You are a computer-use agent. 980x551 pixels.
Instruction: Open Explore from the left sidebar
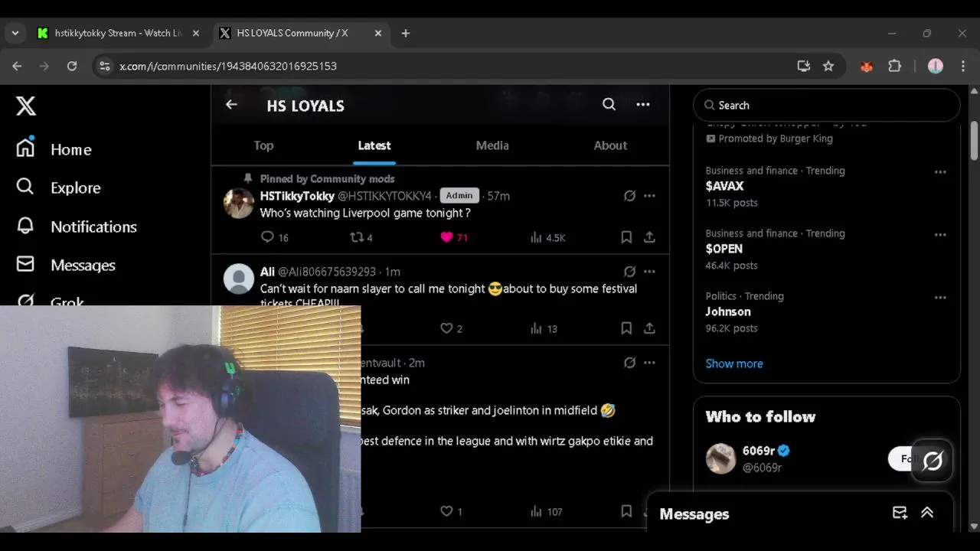[58, 187]
